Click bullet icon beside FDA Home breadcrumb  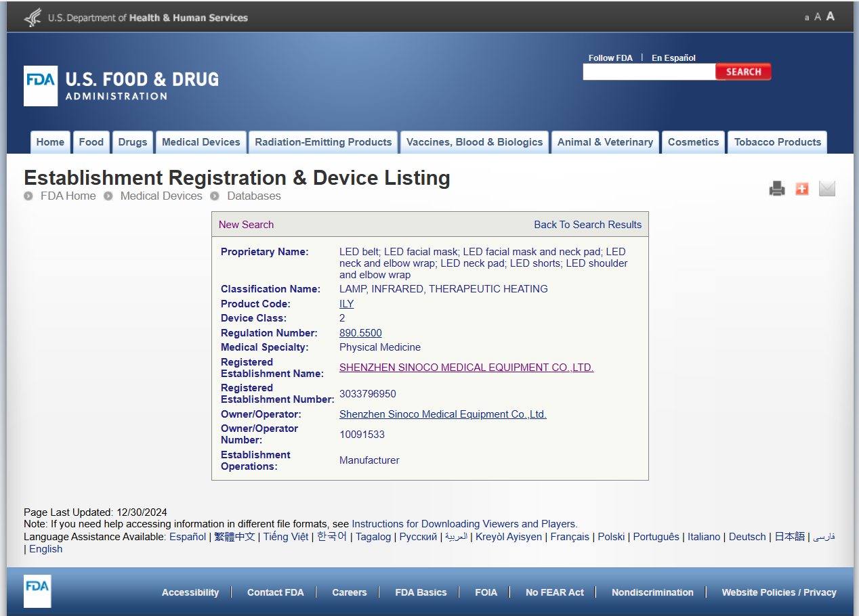click(28, 196)
